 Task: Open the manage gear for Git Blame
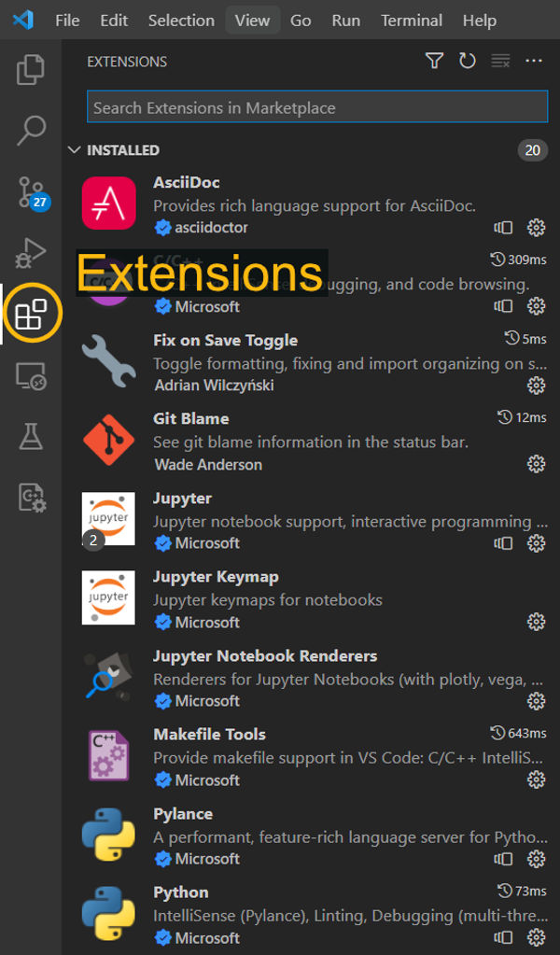(536, 464)
